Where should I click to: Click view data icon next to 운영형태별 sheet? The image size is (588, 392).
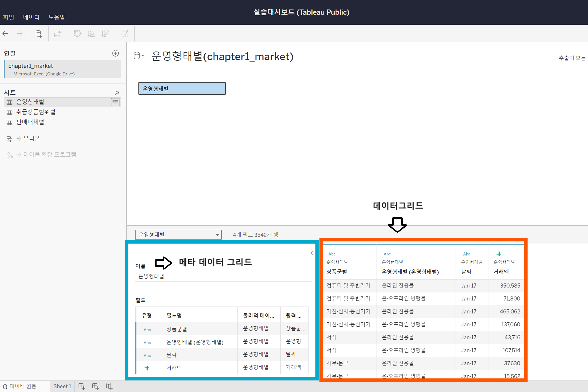pyautogui.click(x=115, y=102)
